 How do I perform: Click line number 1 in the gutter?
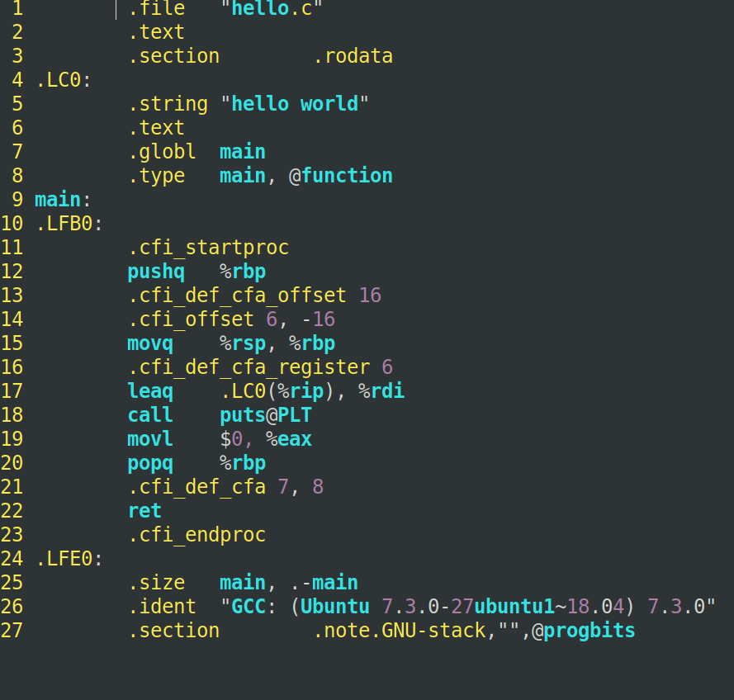click(x=17, y=8)
